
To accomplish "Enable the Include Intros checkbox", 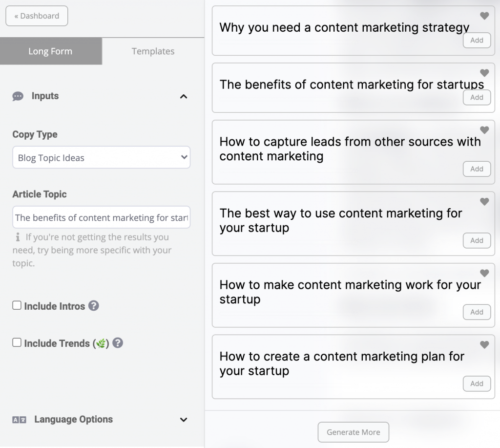I will pyautogui.click(x=17, y=305).
